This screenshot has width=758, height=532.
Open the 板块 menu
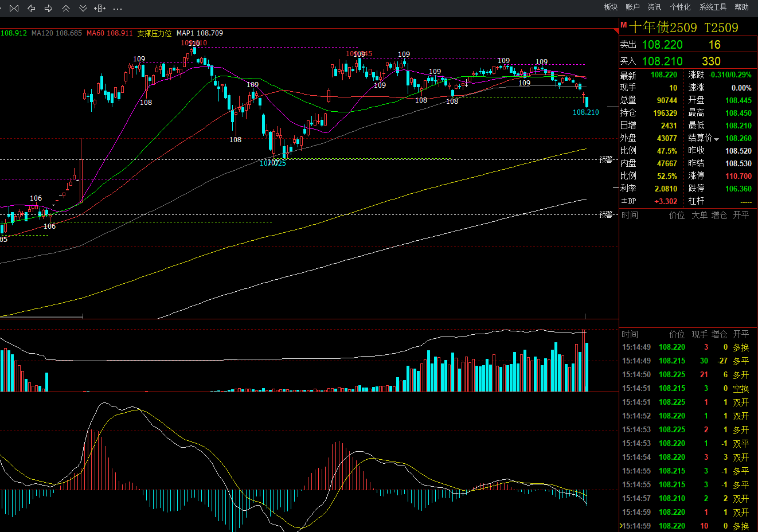[x=611, y=7]
